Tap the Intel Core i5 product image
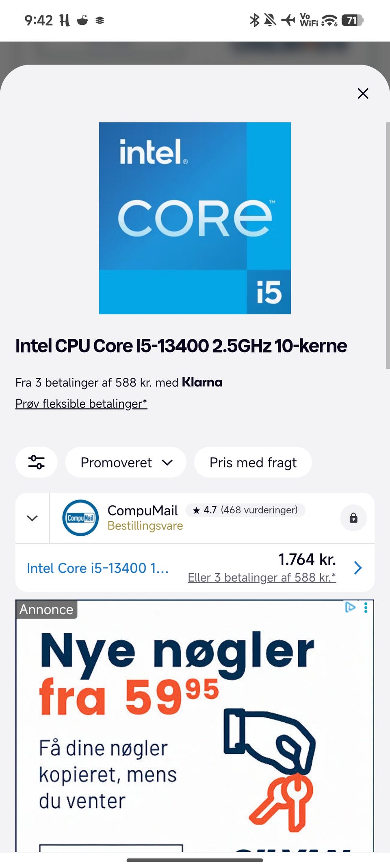This screenshot has width=390, height=868. pos(195,218)
